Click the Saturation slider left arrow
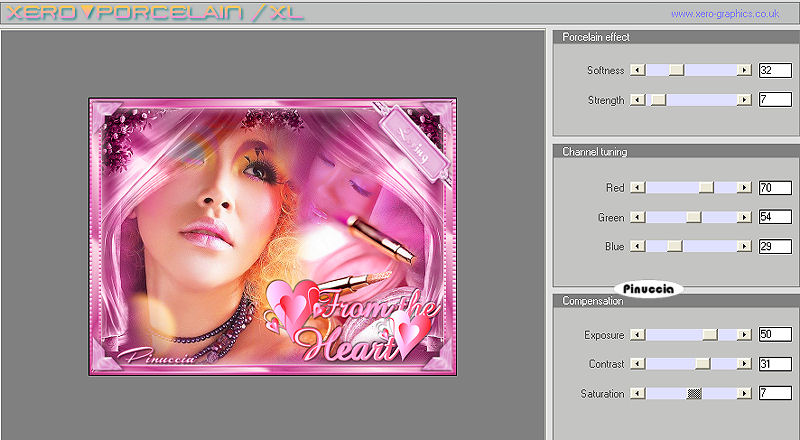 [x=638, y=393]
